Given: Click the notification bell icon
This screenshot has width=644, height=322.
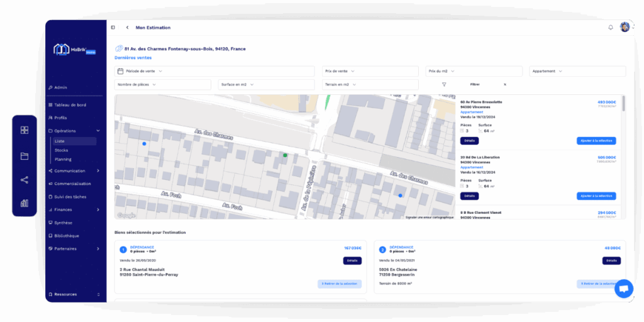Looking at the screenshot, I should (610, 28).
